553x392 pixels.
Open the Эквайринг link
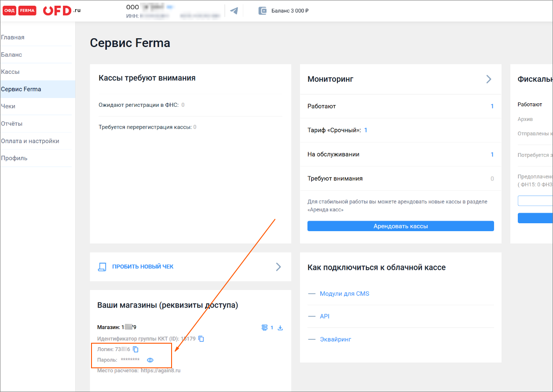335,339
